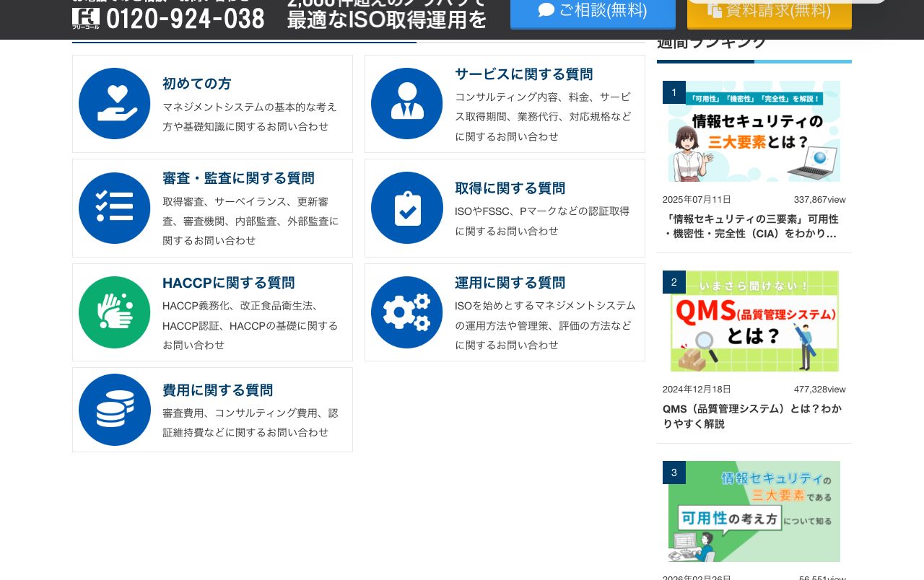The image size is (924, 580).
Task: Click the コンサルティング内容、料金 description text
Action: pos(543,117)
